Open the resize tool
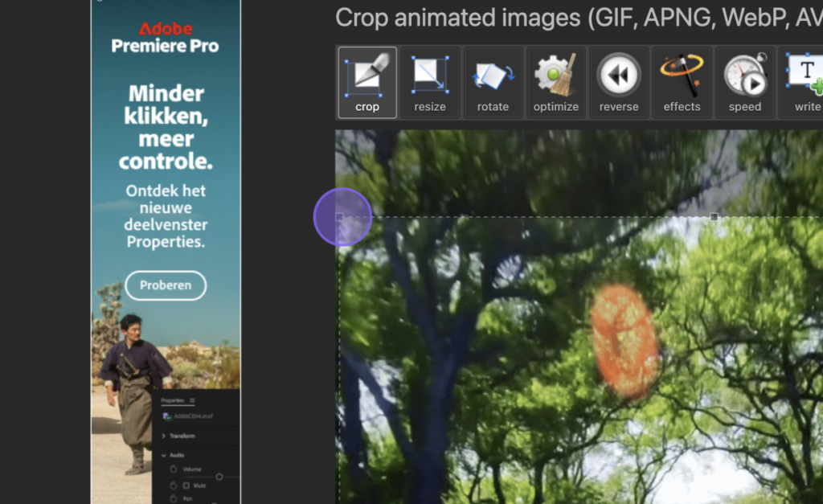The height and width of the screenshot is (504, 823). 430,83
